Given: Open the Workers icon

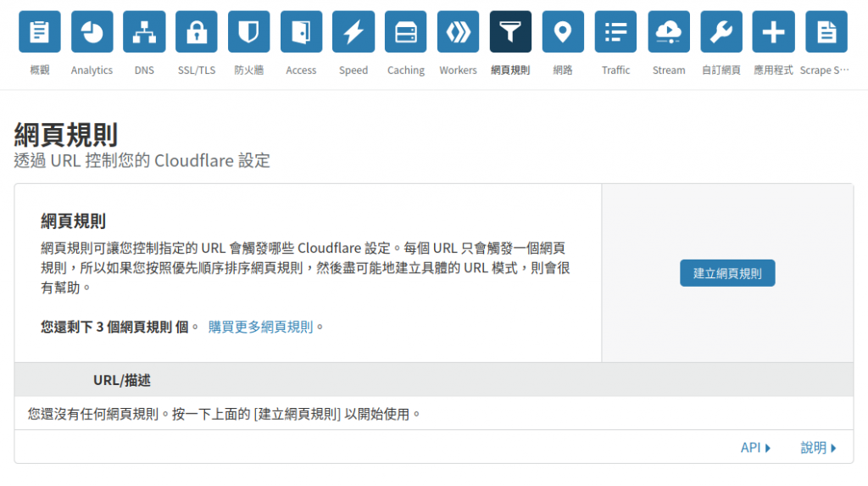Looking at the screenshot, I should [458, 31].
